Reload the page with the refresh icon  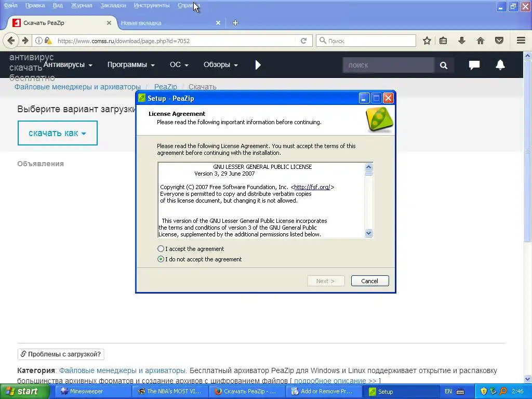pos(303,41)
